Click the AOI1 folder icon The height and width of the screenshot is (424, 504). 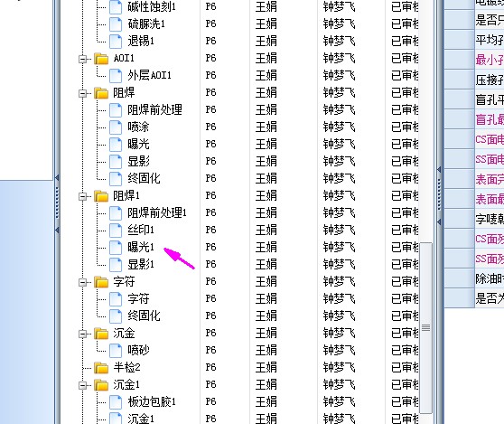pos(101,58)
